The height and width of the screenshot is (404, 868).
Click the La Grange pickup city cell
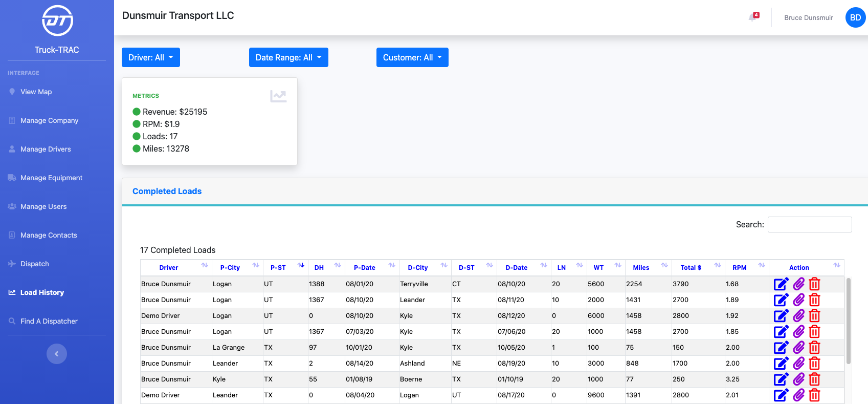(x=237, y=347)
